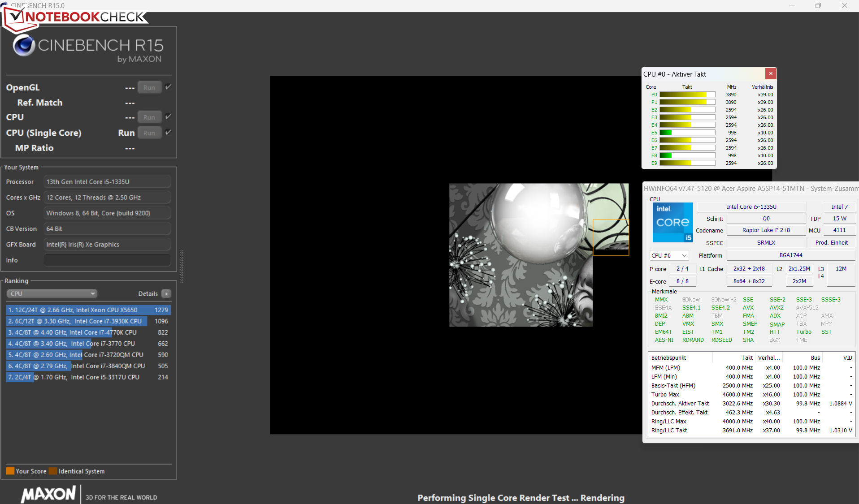
Task: Toggle the OpenGL test checkbox
Action: (168, 87)
